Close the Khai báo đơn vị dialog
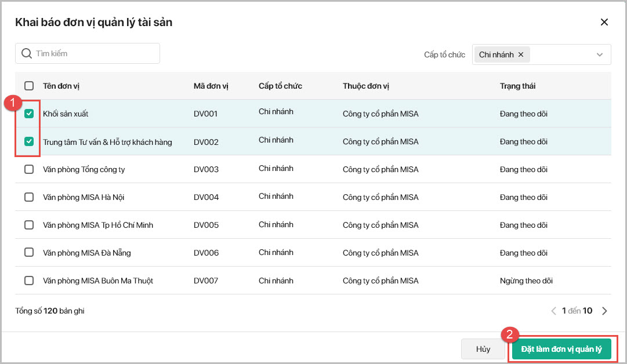This screenshot has height=364, width=627. pos(604,22)
